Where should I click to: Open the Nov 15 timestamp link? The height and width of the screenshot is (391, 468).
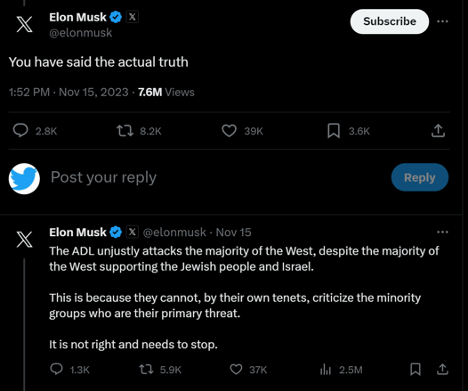[x=233, y=232]
